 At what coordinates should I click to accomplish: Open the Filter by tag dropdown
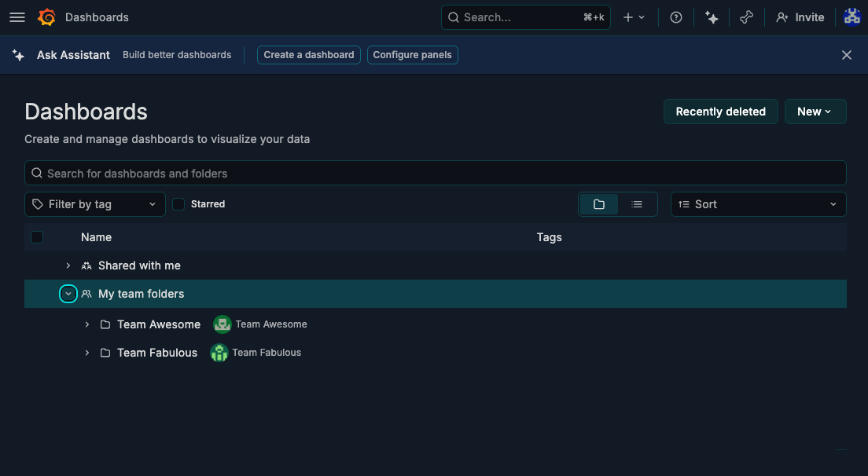click(94, 203)
